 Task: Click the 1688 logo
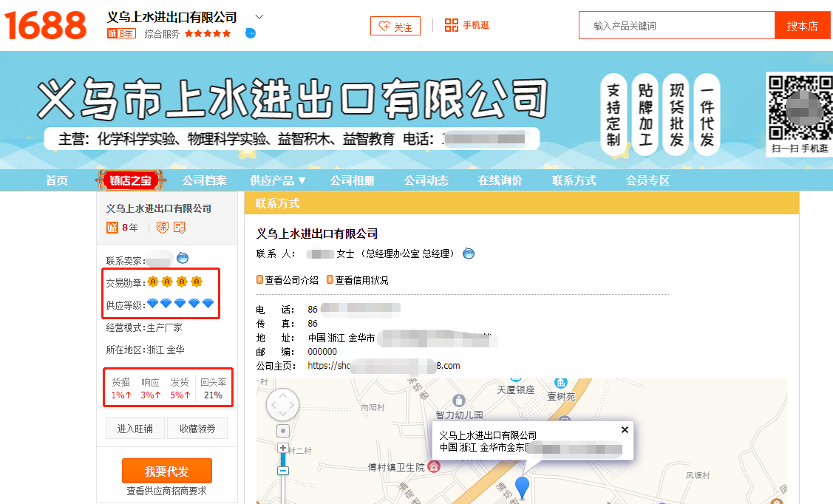click(45, 25)
